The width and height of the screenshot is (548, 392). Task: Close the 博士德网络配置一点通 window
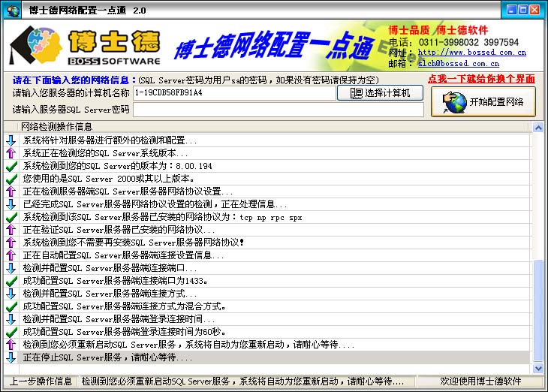[x=534, y=10]
